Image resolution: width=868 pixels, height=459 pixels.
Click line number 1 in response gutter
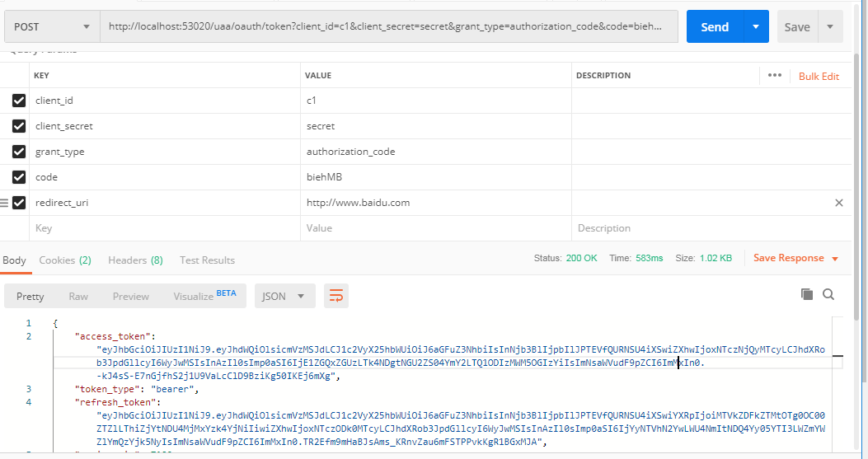[x=28, y=323]
